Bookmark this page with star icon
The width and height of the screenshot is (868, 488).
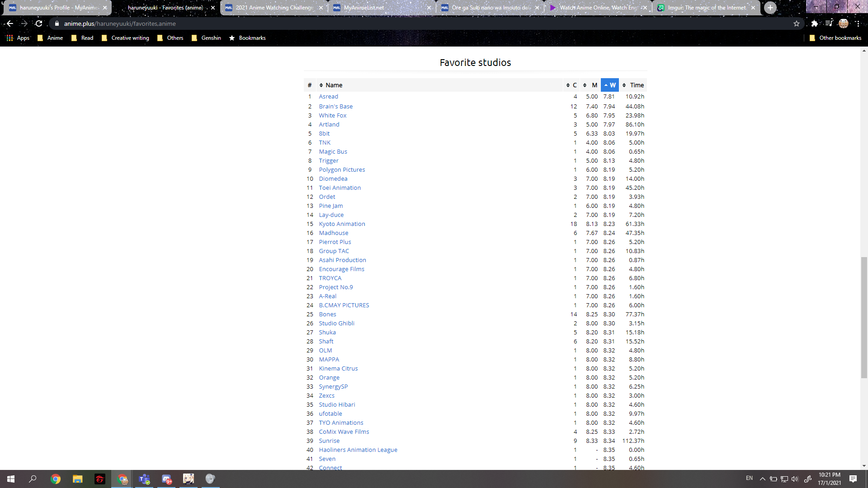pyautogui.click(x=797, y=23)
